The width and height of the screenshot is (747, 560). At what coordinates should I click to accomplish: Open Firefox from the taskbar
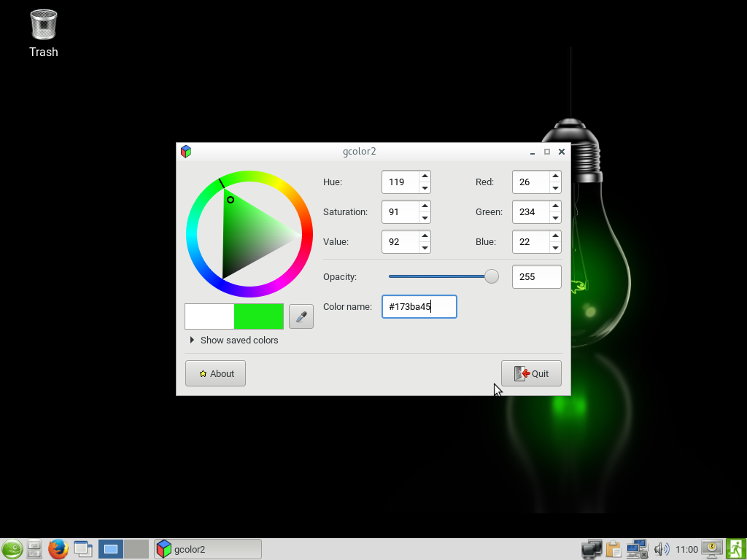pyautogui.click(x=58, y=549)
